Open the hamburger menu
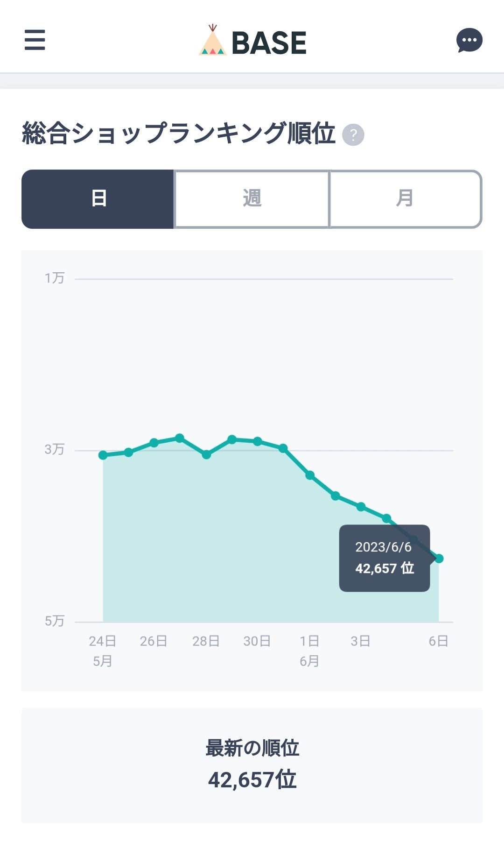Image resolution: width=504 pixels, height=849 pixels. pyautogui.click(x=35, y=40)
